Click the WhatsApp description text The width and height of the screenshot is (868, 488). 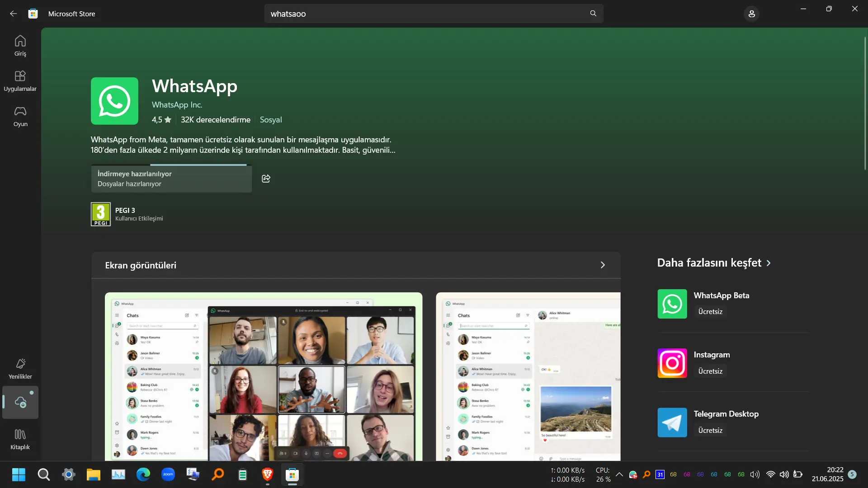pos(243,145)
